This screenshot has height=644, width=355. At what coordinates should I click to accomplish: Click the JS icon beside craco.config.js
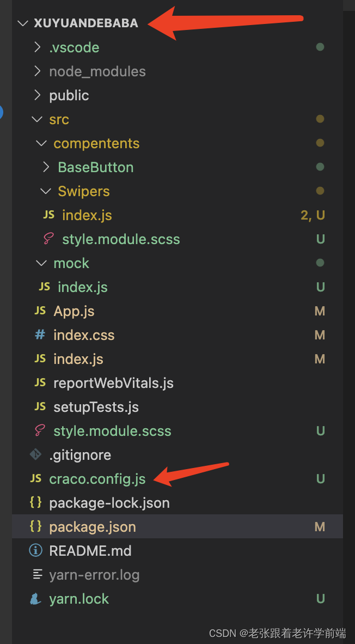[36, 478]
